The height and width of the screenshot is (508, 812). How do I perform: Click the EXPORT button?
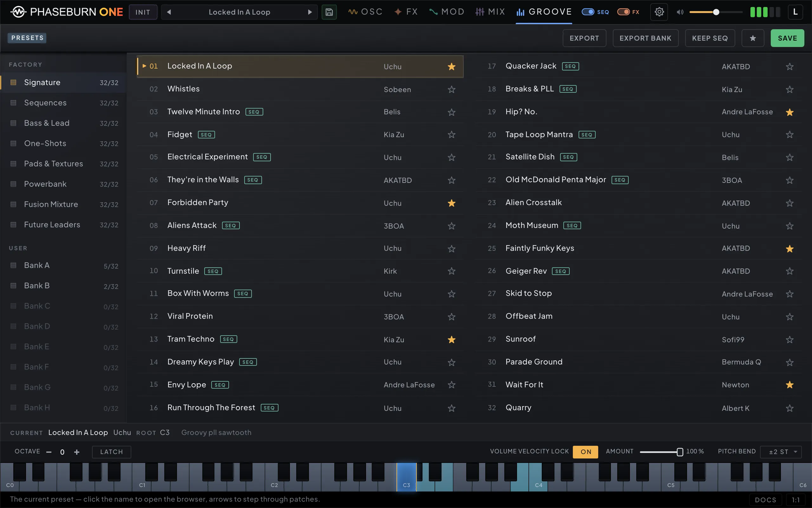coord(584,38)
